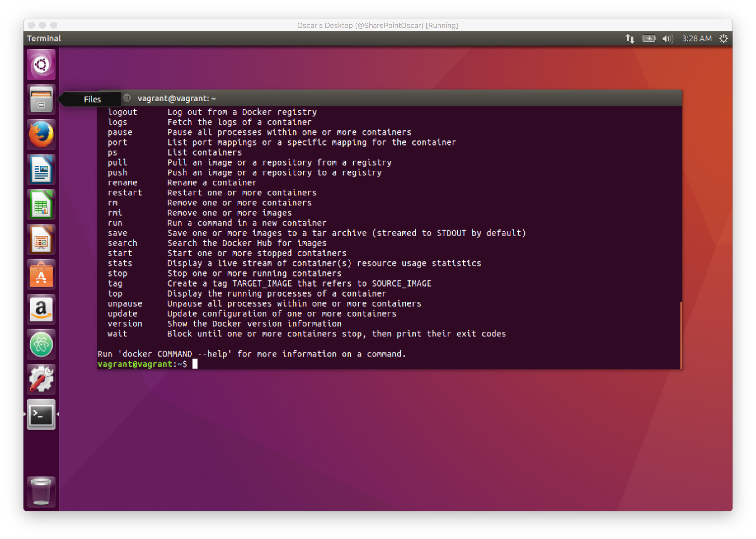Launch Firefox web browser
The image size is (756, 539).
coord(41,134)
